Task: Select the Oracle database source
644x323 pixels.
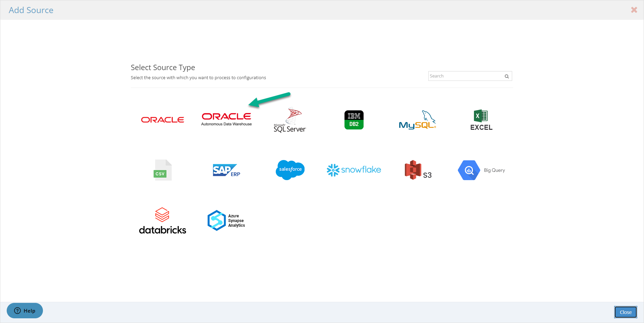Action: click(x=162, y=120)
